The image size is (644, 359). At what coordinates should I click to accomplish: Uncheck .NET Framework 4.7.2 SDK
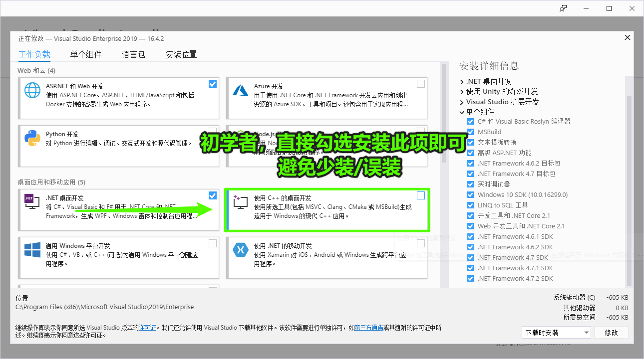tap(470, 279)
